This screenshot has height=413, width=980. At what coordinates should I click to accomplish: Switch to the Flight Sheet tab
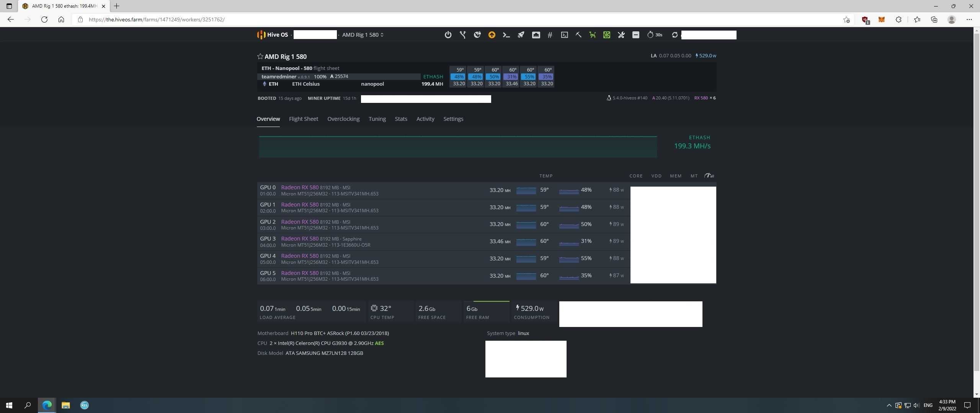tap(303, 119)
